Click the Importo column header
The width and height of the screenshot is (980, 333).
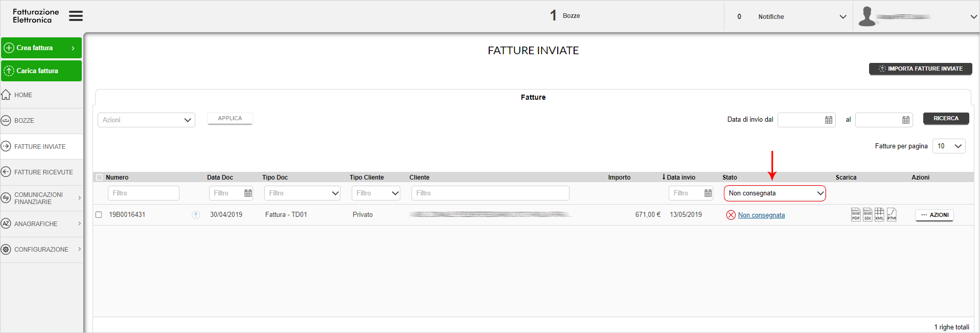pos(619,177)
